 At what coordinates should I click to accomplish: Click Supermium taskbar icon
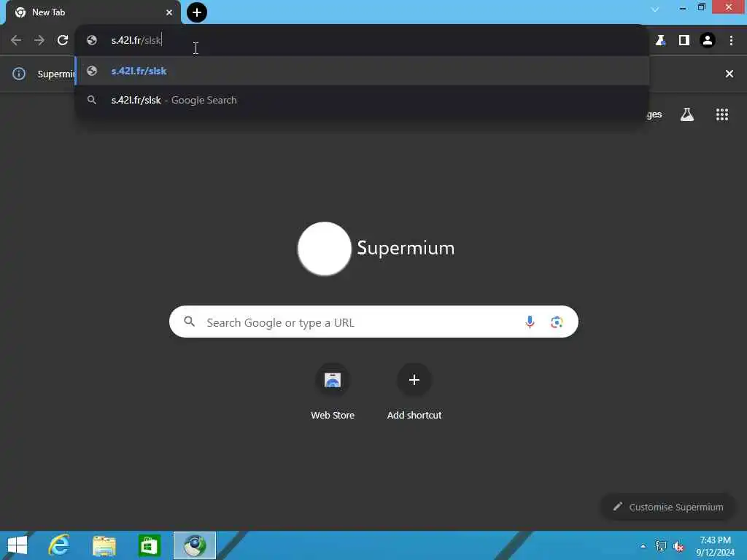click(x=195, y=545)
